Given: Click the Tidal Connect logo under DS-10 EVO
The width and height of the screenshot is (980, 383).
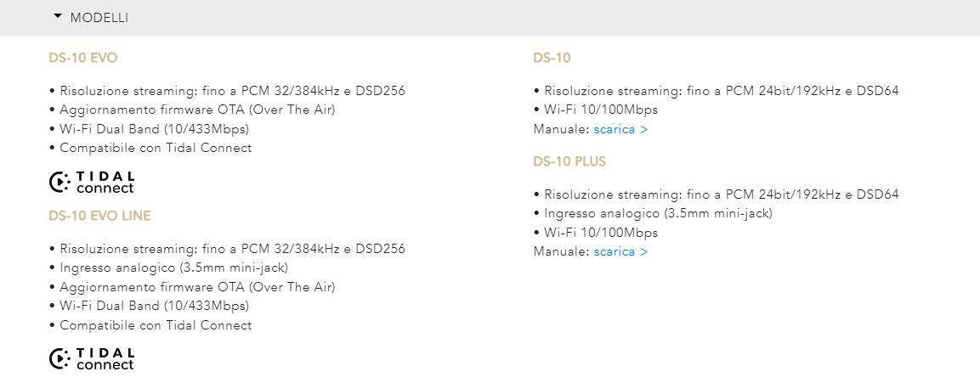Looking at the screenshot, I should 91,182.
